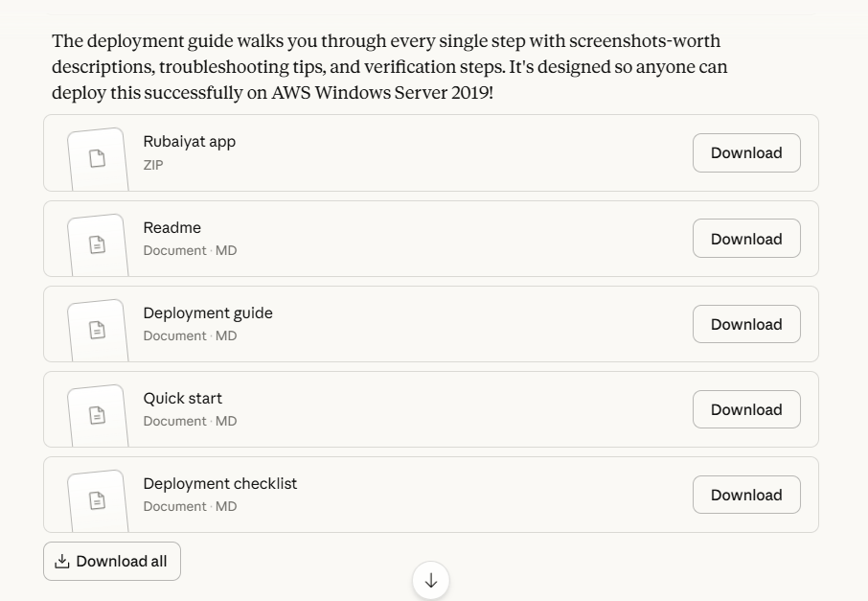
Task: Open the Deployment checklist file title
Action: coord(220,484)
